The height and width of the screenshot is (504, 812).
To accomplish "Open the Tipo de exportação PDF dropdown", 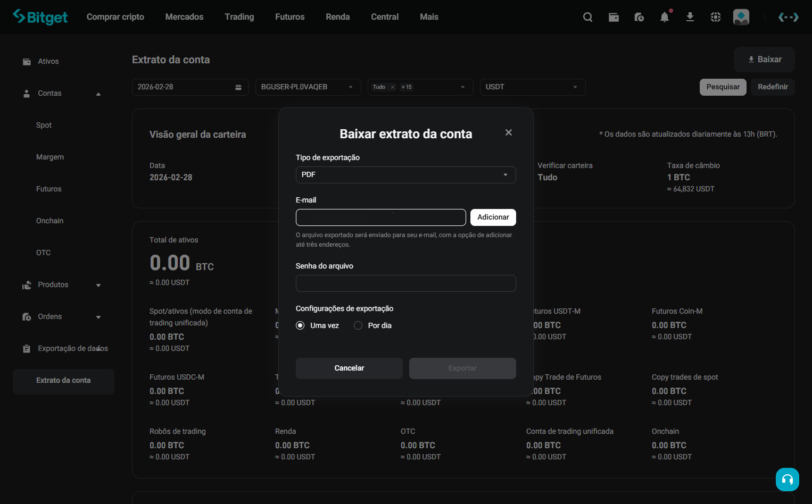I will (406, 175).
